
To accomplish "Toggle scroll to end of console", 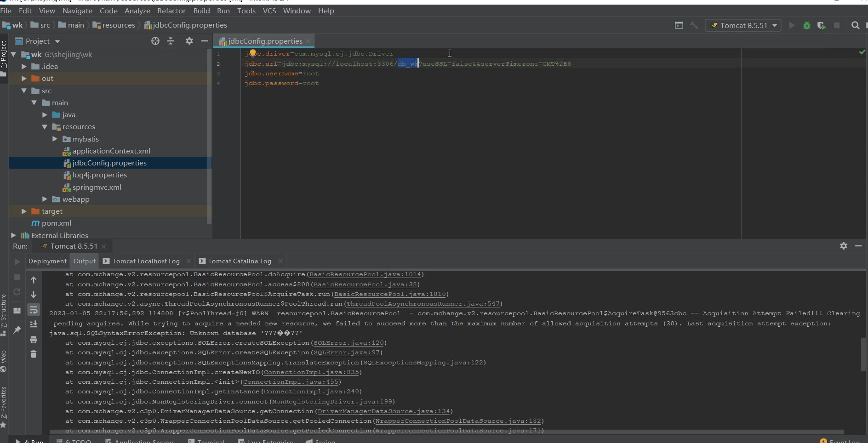I will coord(34,324).
